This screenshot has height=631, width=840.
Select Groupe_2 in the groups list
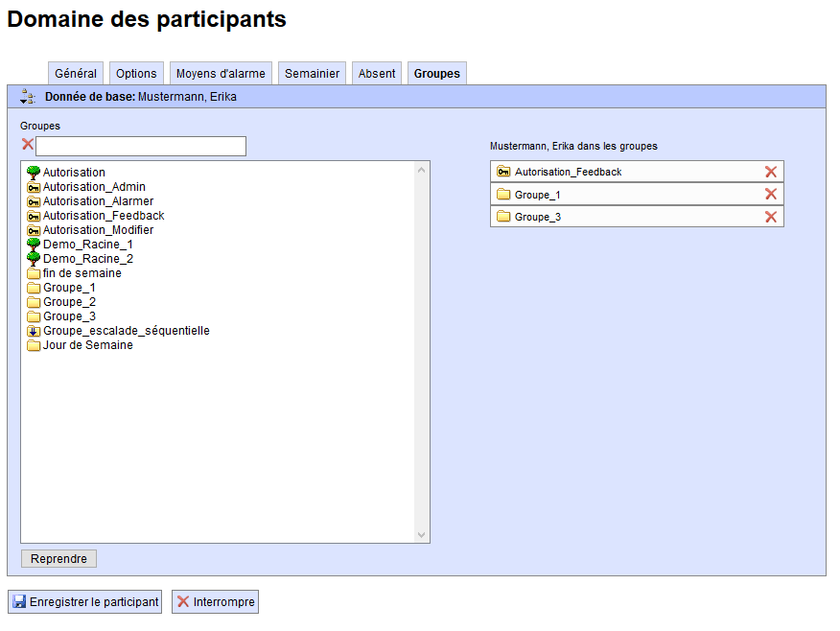pos(69,302)
